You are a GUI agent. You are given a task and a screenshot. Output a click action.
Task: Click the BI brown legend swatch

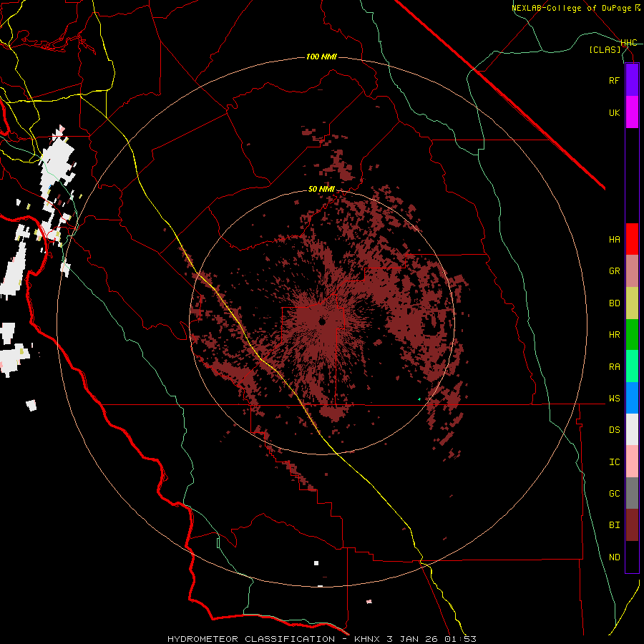(632, 525)
